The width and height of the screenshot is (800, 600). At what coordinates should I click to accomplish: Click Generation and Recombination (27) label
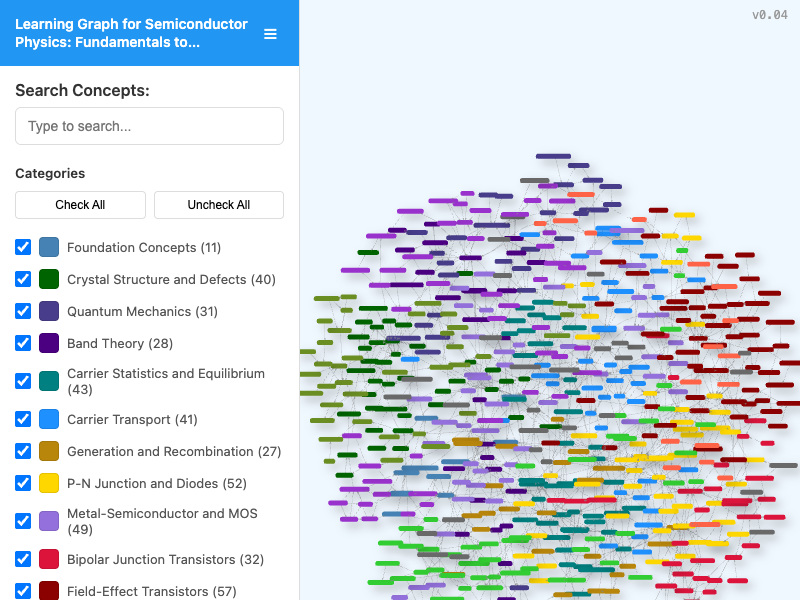pos(174,452)
